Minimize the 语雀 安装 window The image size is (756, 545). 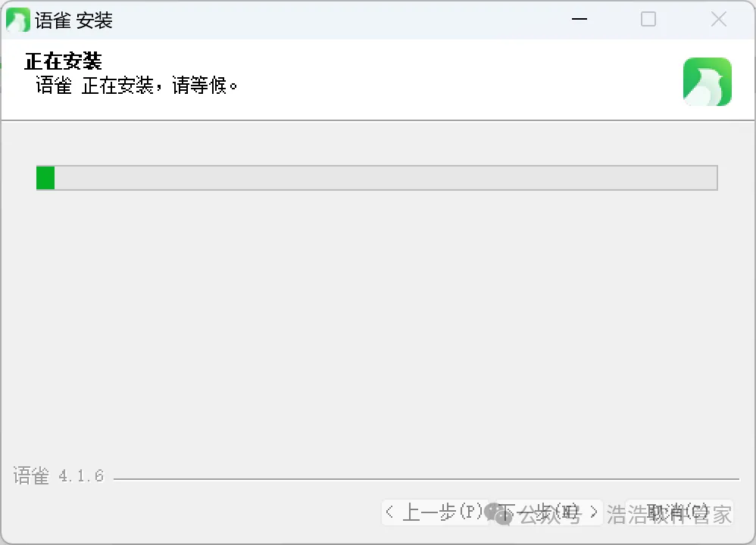pos(579,19)
